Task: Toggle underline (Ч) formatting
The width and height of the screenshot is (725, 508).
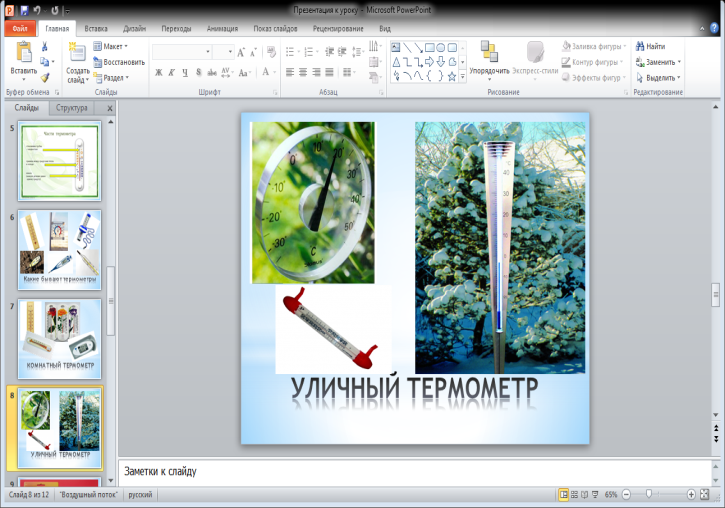Action: [185, 72]
